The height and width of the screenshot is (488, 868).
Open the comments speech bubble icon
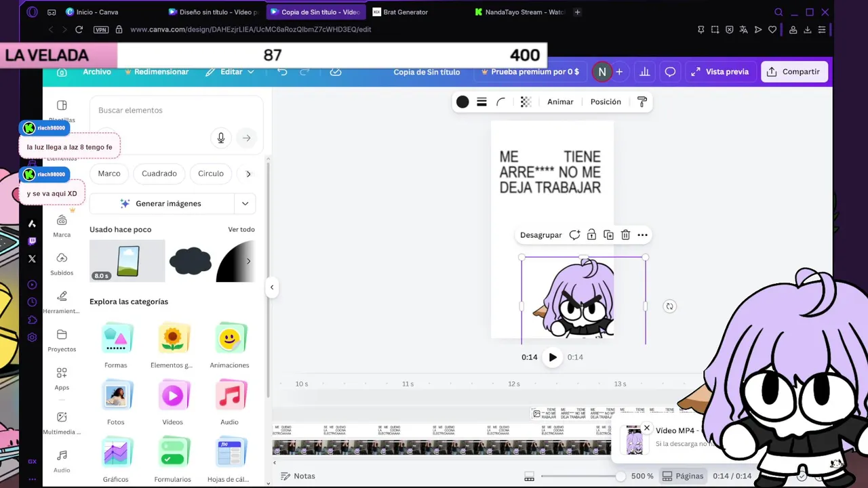[670, 72]
